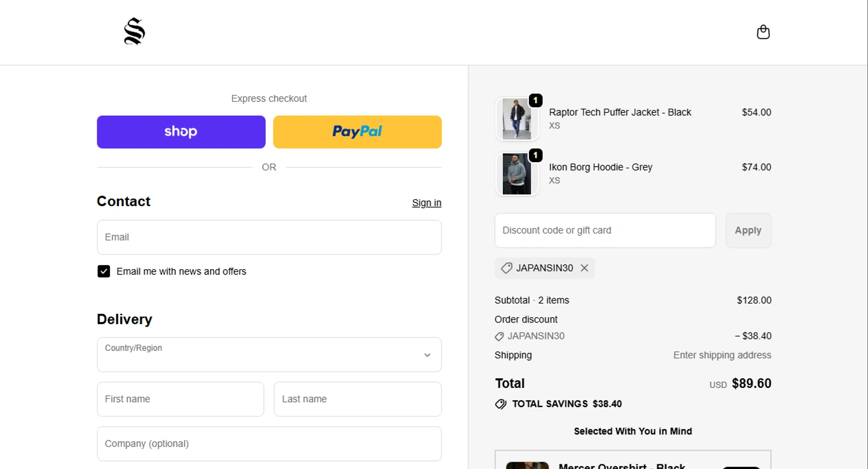Click the Order discount label
Viewport: 868px width, 469px height.
coord(526,320)
